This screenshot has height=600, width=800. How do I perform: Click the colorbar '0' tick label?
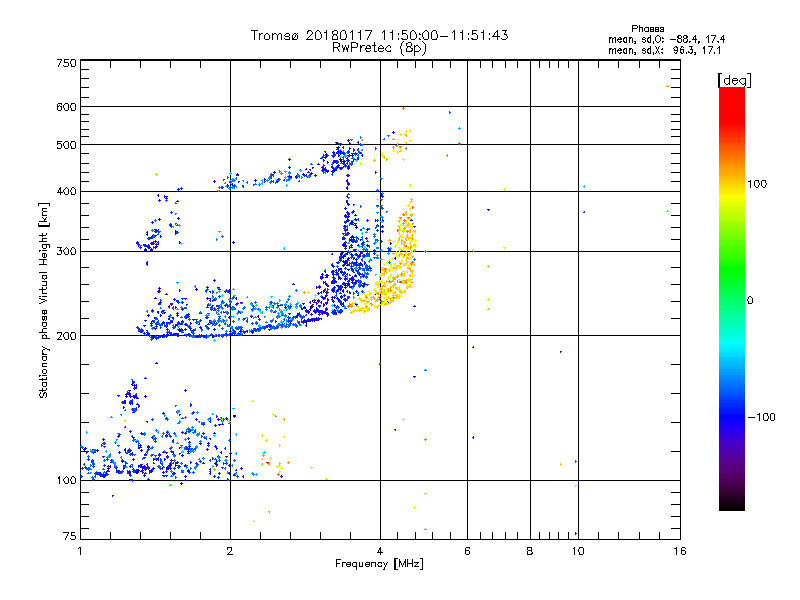[749, 301]
